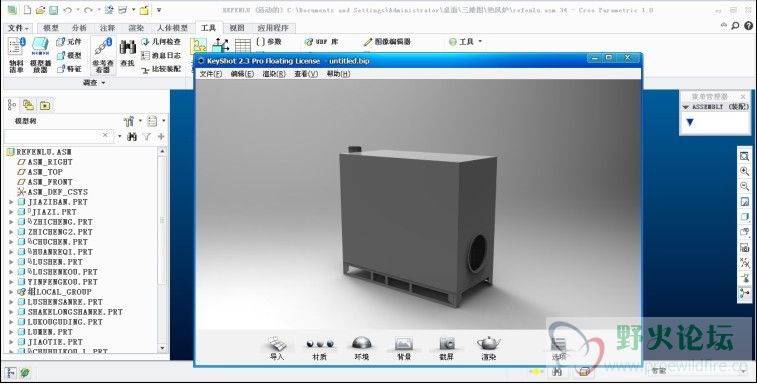
Task: Click the 参数 parameters button
Action: (x=269, y=42)
